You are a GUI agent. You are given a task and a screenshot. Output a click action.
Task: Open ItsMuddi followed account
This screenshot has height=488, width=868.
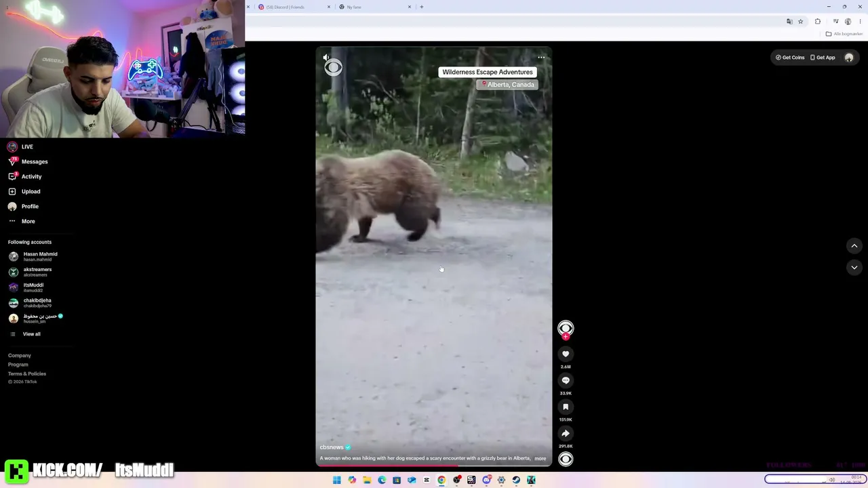pos(27,287)
